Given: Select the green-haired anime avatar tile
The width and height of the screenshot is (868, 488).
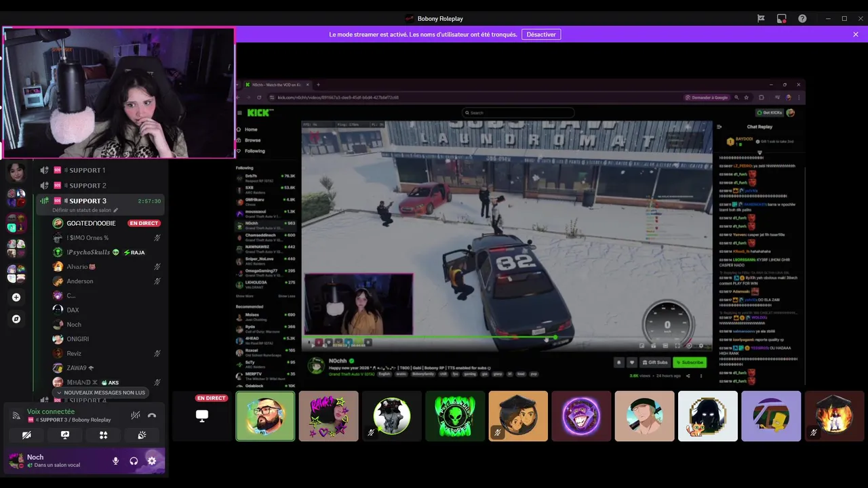Looking at the screenshot, I should pos(644,416).
